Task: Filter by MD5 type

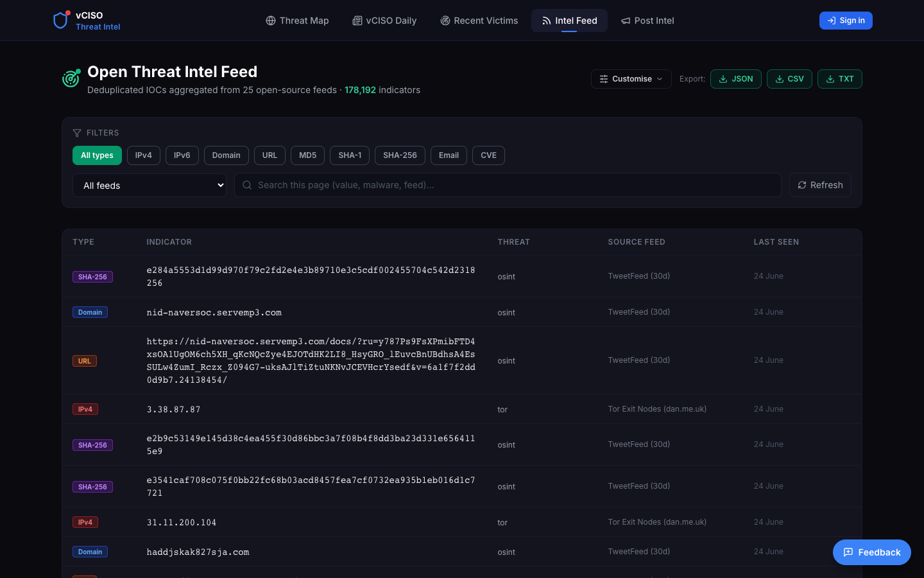Action: click(308, 155)
